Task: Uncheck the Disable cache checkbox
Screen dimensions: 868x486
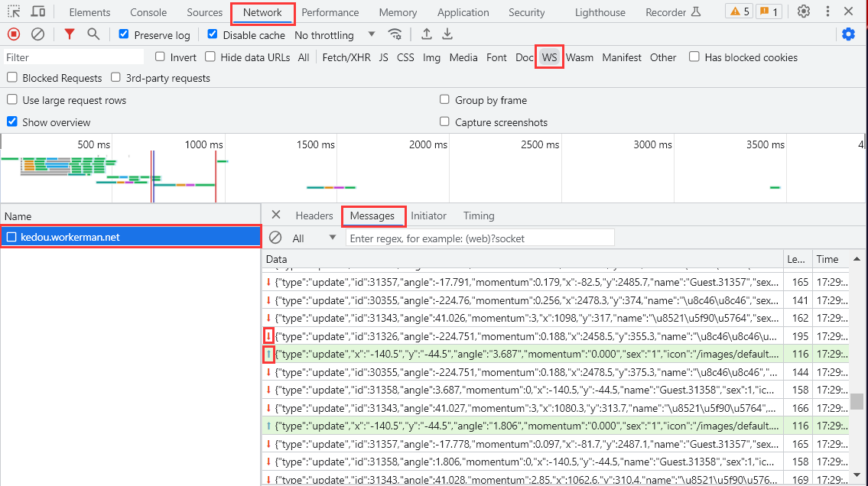Action: [213, 34]
